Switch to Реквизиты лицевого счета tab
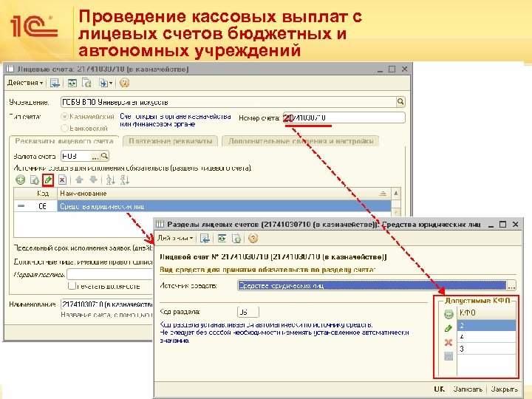This screenshot has width=532, height=399. 64,141
